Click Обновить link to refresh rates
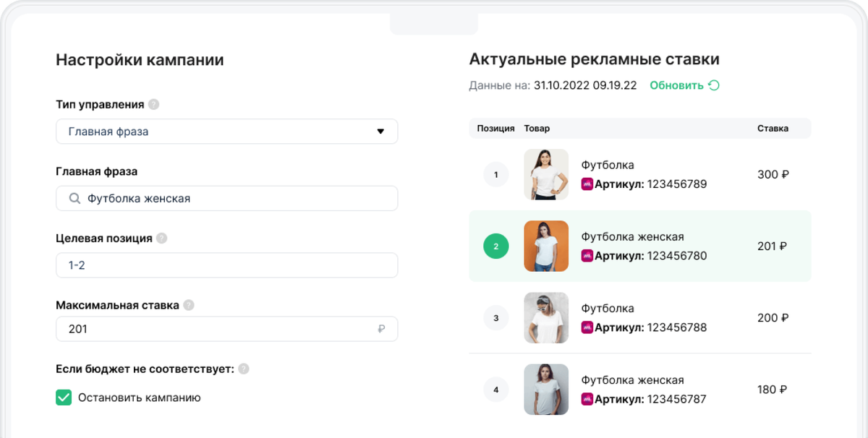 pos(676,85)
